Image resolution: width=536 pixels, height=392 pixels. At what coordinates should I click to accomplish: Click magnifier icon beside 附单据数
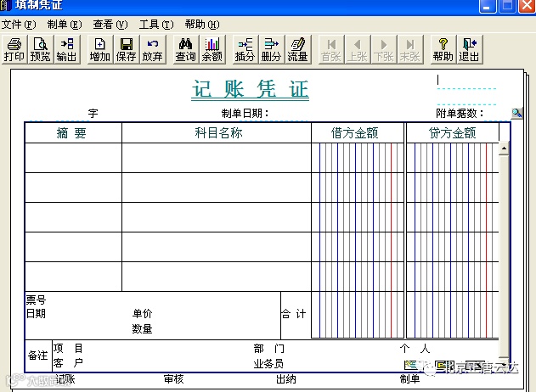(x=516, y=113)
